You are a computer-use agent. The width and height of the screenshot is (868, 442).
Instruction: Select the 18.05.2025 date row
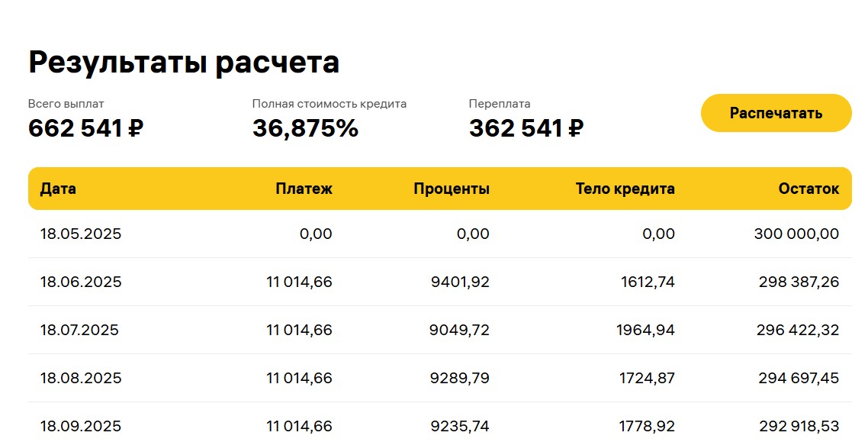(439, 234)
